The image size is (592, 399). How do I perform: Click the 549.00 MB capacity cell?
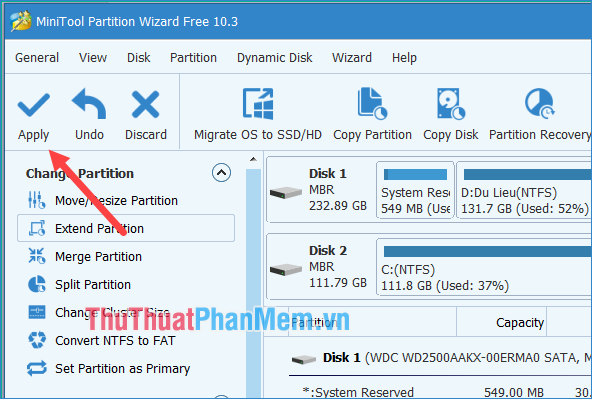514,392
